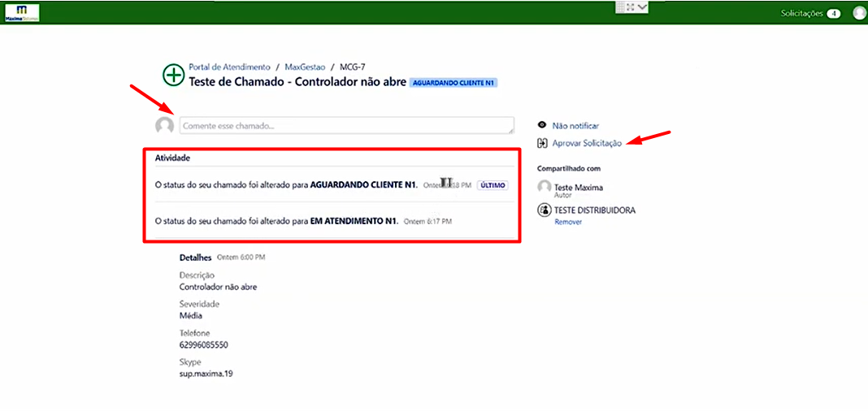Click the Maxima logo in header
The height and width of the screenshot is (411, 868).
click(22, 13)
